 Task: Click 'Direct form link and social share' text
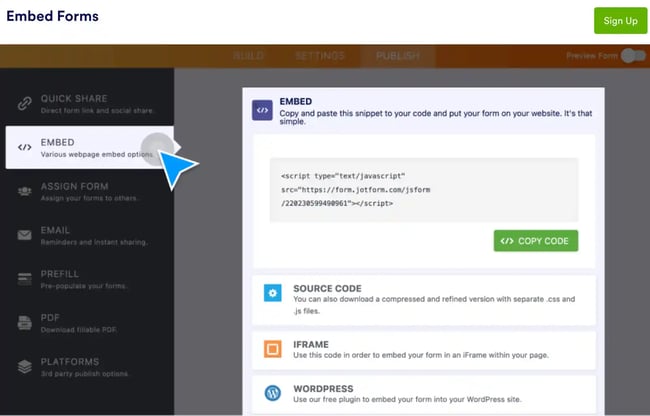[x=97, y=111]
